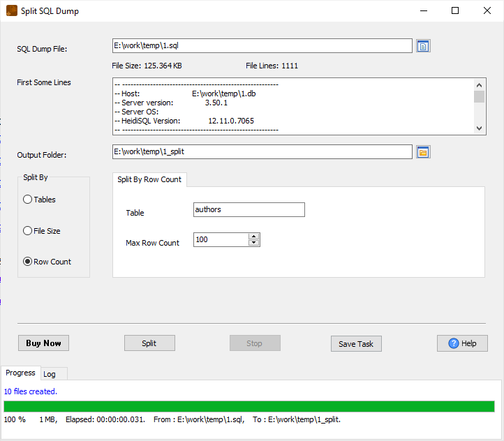The width and height of the screenshot is (504, 441).
Task: Click the scroll up arrow in First Some Lines
Action: [x=479, y=85]
